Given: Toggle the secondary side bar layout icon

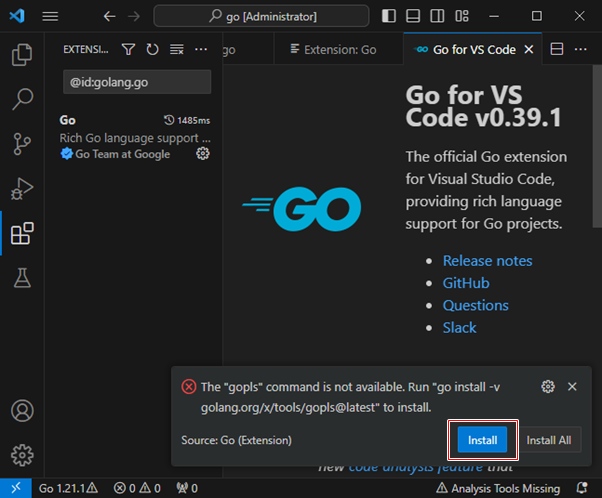Looking at the screenshot, I should 437,16.
